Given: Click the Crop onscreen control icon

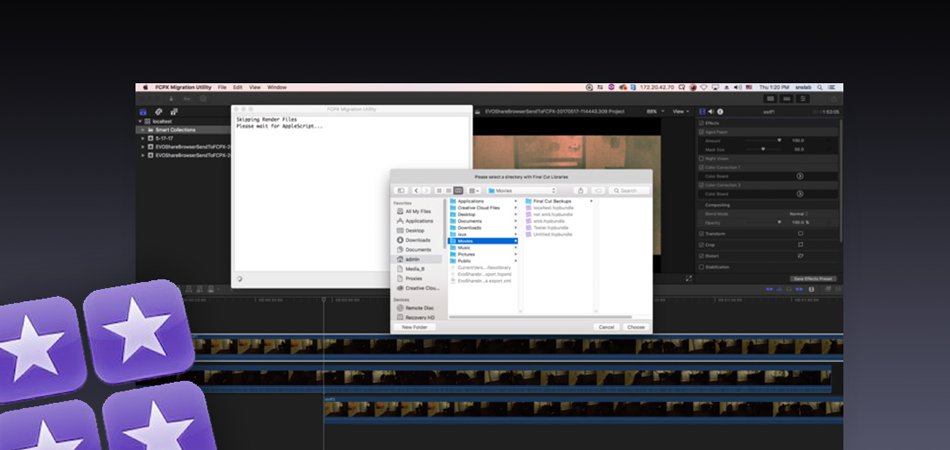Looking at the screenshot, I should point(800,245).
